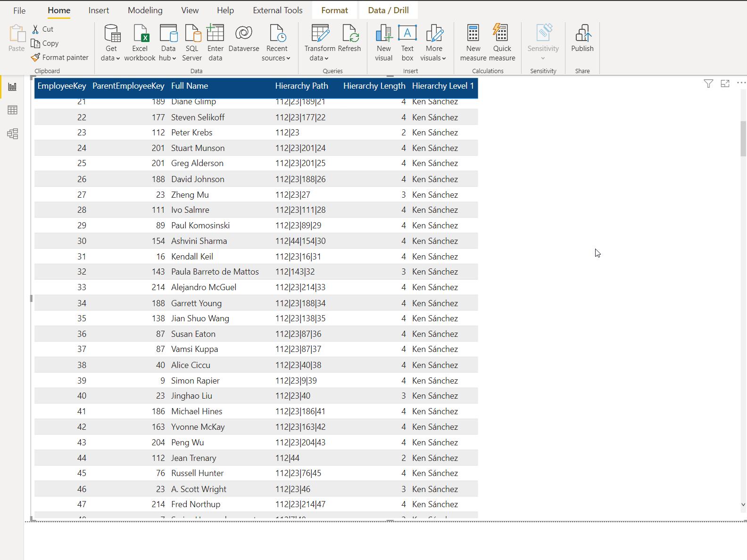Image resolution: width=747 pixels, height=560 pixels.
Task: Open the View tab
Action: (x=190, y=10)
